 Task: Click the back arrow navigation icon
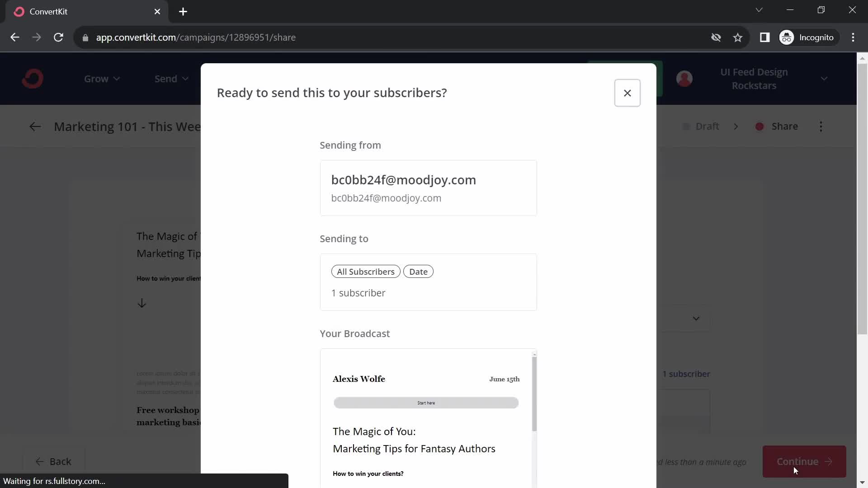coord(34,127)
